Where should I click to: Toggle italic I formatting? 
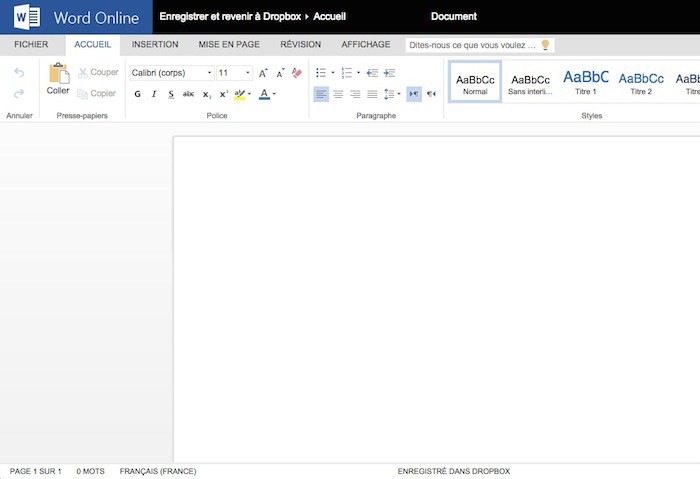[154, 94]
